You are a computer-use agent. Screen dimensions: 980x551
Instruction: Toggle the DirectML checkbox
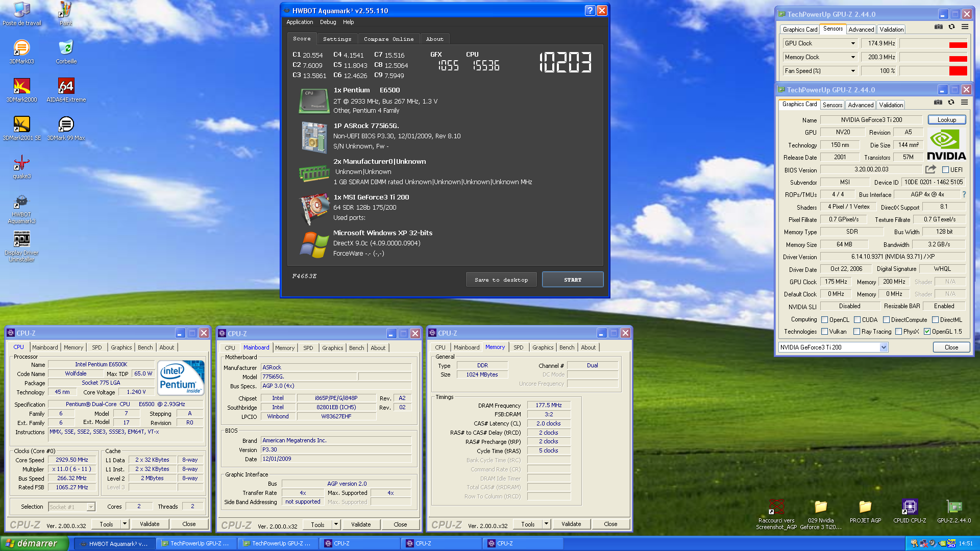tap(935, 320)
